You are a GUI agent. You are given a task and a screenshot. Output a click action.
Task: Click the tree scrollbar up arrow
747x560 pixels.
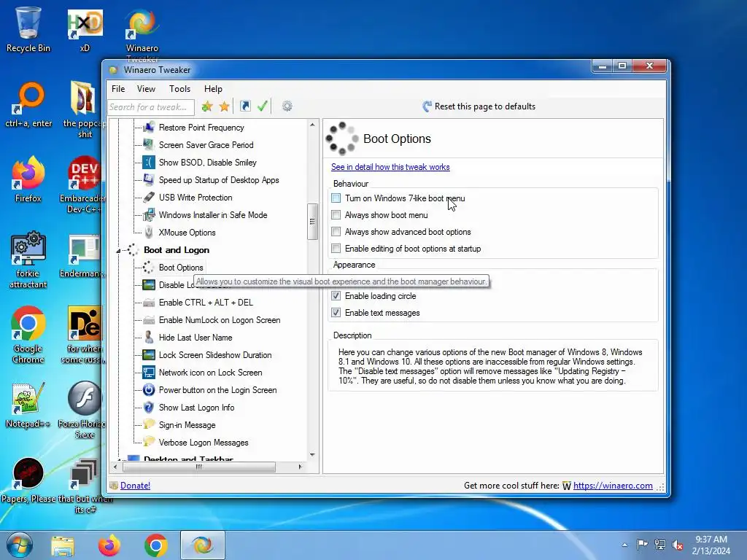(312, 125)
